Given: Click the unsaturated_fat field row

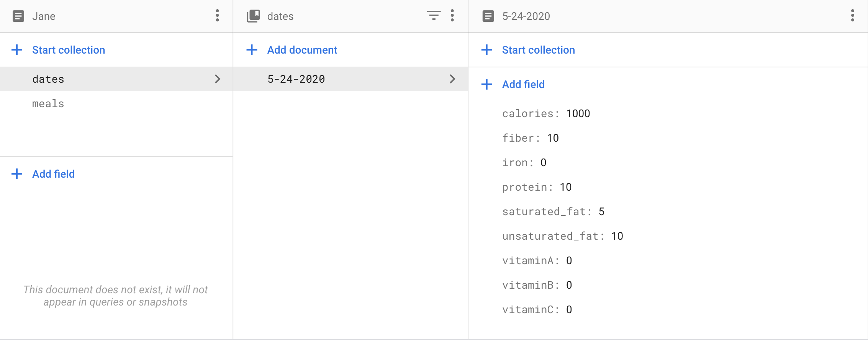Looking at the screenshot, I should pyautogui.click(x=562, y=236).
